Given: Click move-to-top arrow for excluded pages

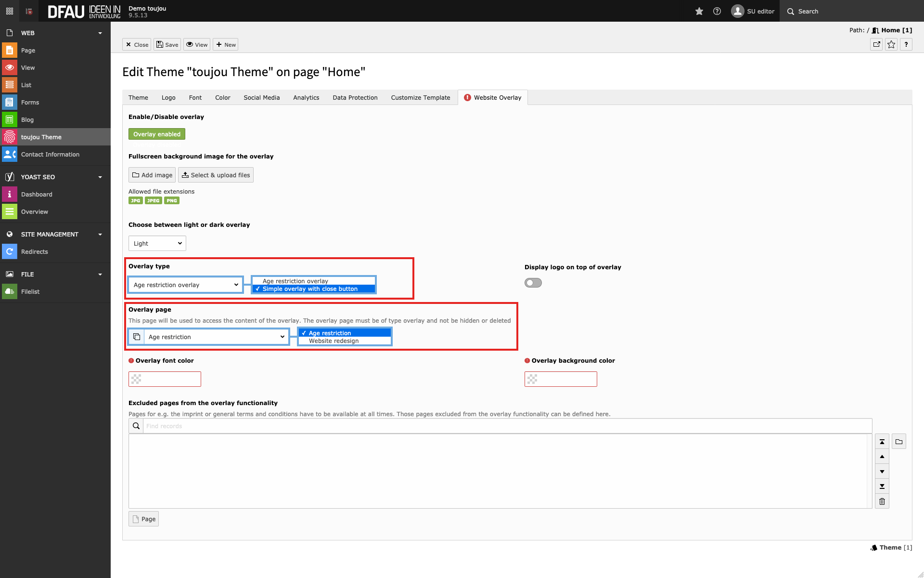Looking at the screenshot, I should 882,442.
